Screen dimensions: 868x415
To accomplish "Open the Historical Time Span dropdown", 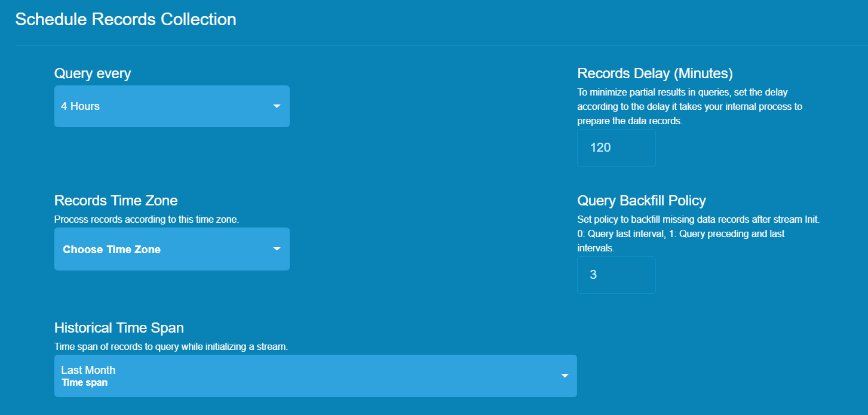I will tap(315, 376).
